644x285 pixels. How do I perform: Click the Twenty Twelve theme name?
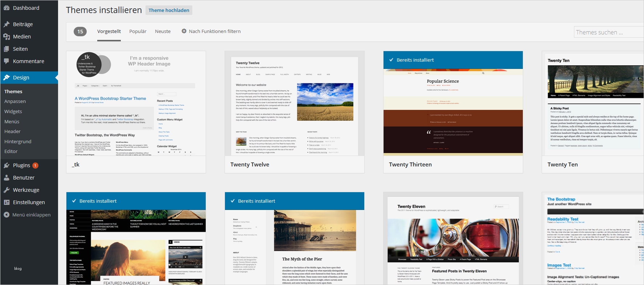[x=250, y=165]
